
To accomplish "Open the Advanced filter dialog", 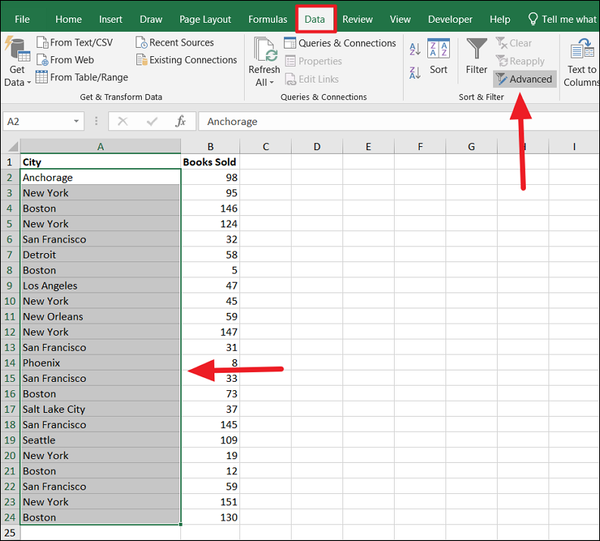I will coord(525,79).
